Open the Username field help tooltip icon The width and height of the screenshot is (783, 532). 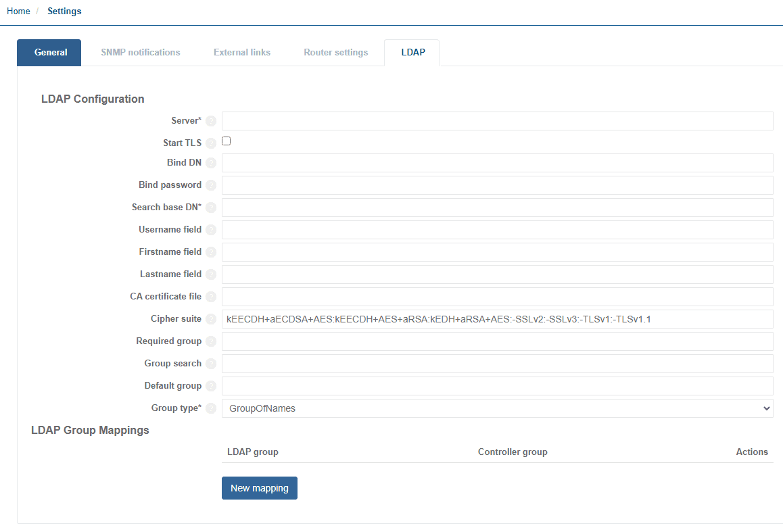tap(211, 229)
